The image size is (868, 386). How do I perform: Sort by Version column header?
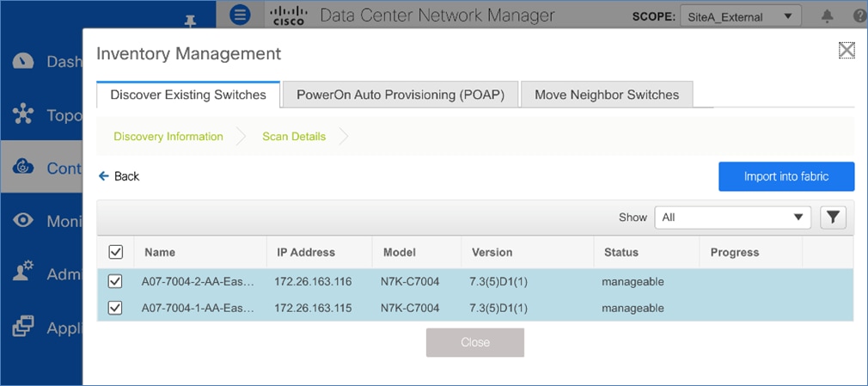[492, 253]
